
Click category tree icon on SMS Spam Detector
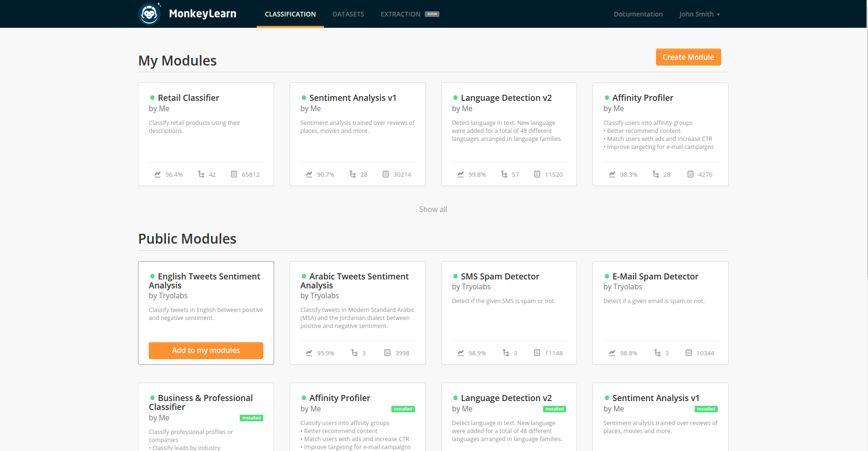pyautogui.click(x=506, y=353)
